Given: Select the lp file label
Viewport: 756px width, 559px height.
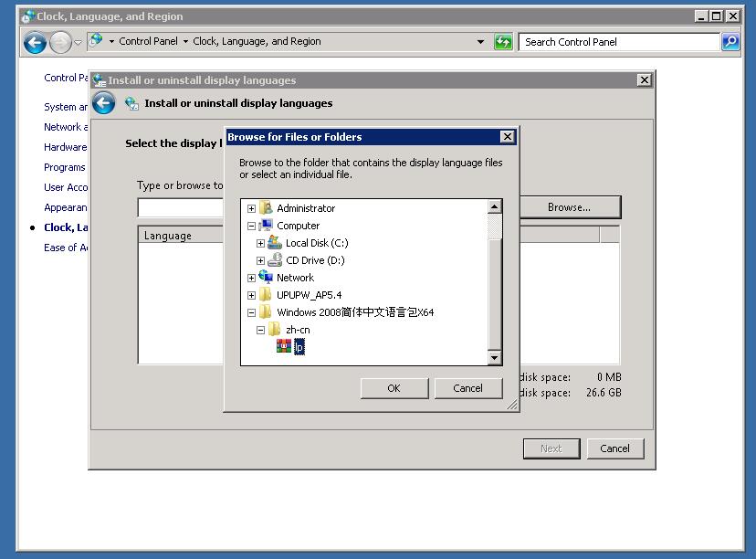Looking at the screenshot, I should pyautogui.click(x=299, y=347).
